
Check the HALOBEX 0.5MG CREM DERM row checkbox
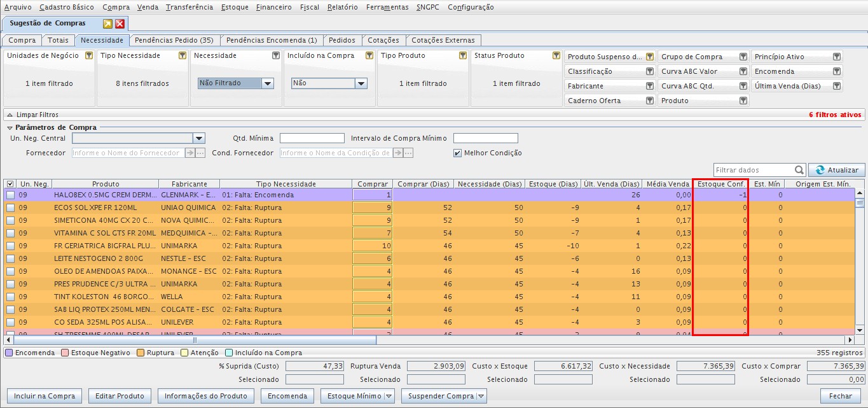click(x=10, y=195)
